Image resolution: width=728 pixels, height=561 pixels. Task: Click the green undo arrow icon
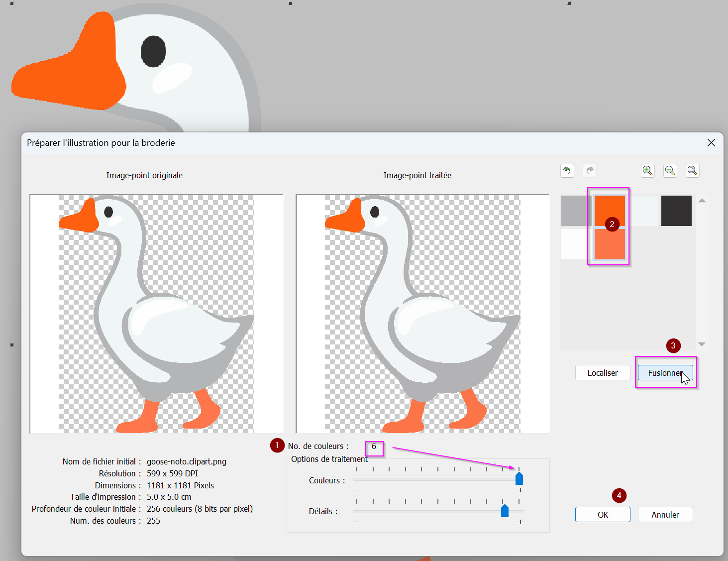point(567,171)
